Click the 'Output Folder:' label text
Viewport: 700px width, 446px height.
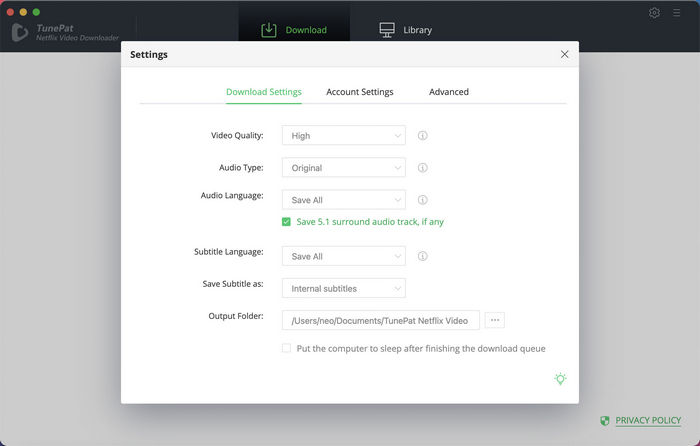pyautogui.click(x=236, y=316)
